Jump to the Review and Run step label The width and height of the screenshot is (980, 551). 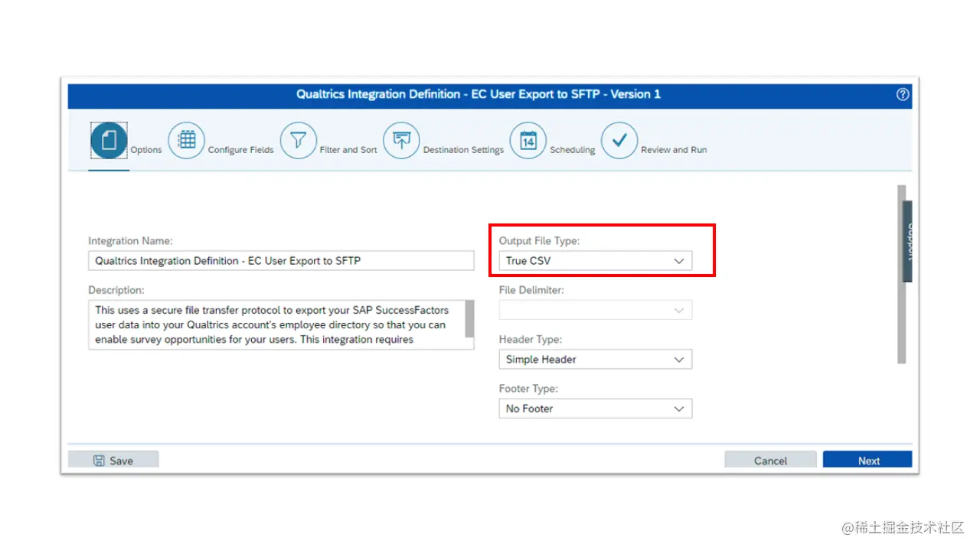674,150
